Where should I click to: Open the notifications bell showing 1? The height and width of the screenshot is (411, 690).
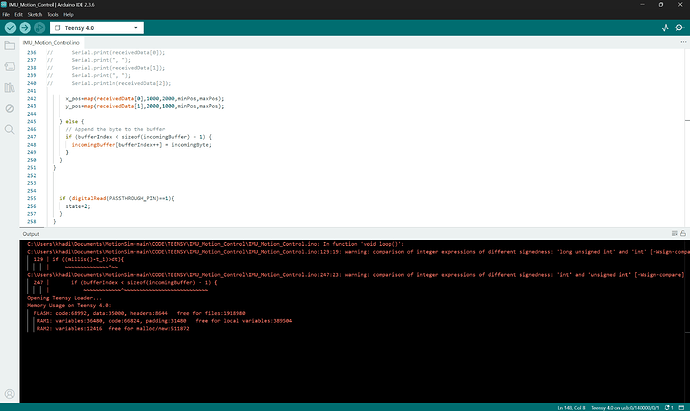(669, 407)
